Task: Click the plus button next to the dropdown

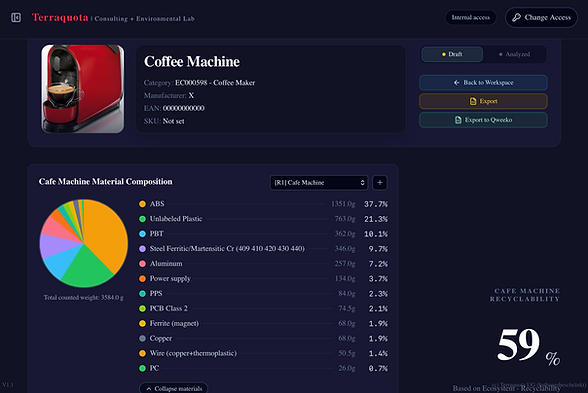Action: click(380, 183)
